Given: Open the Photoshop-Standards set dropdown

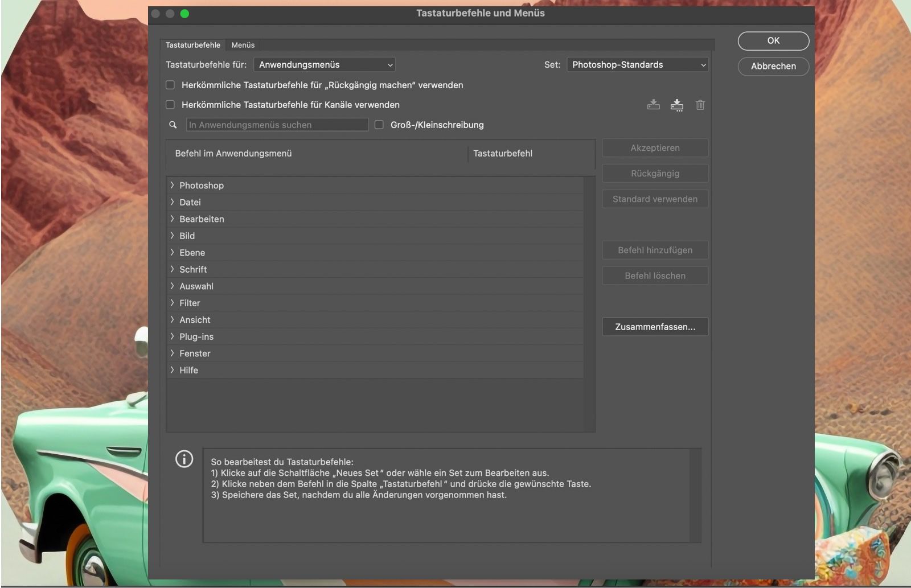Looking at the screenshot, I should tap(637, 64).
